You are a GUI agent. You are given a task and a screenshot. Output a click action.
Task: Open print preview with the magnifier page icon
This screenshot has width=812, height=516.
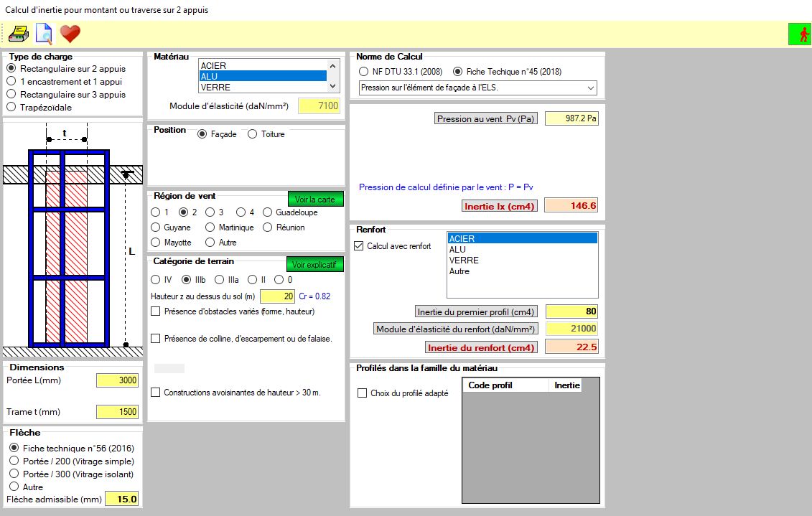point(44,34)
